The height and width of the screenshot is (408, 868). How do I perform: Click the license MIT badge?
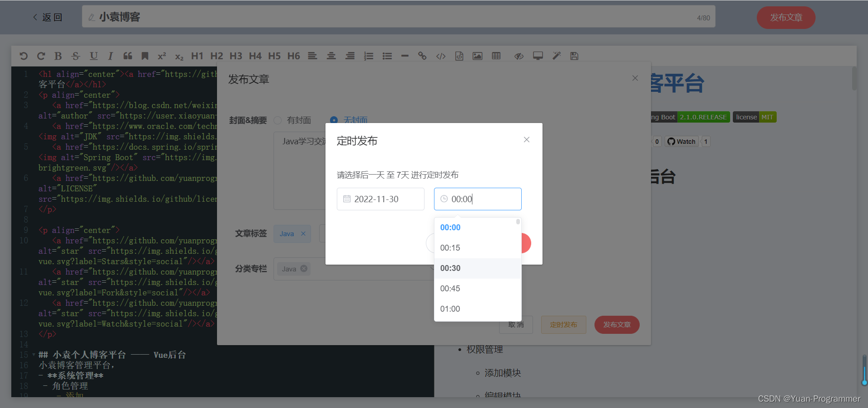[x=755, y=117]
